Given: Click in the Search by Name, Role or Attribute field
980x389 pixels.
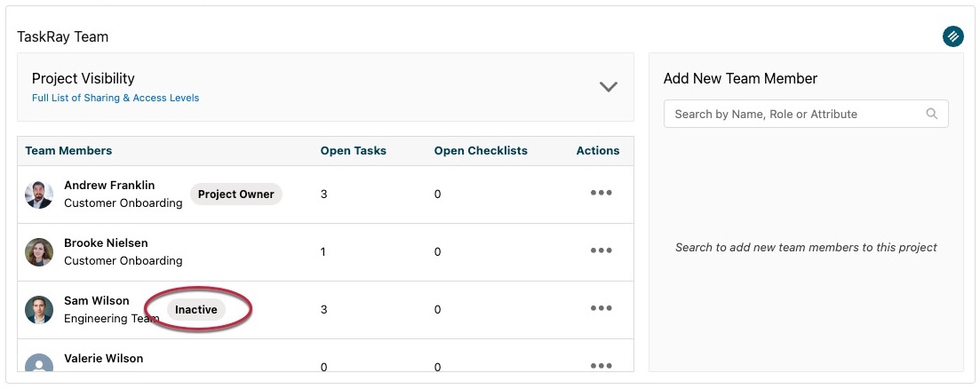Looking at the screenshot, I should pyautogui.click(x=806, y=114).
